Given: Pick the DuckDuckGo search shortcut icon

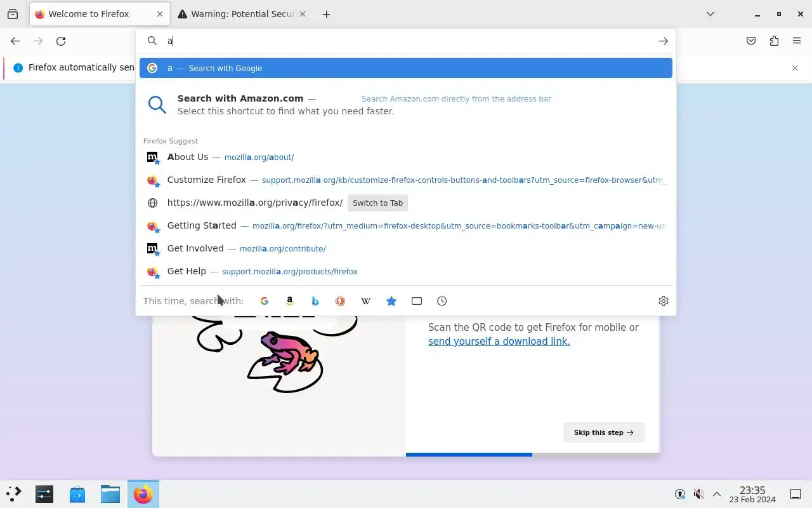Looking at the screenshot, I should [341, 301].
